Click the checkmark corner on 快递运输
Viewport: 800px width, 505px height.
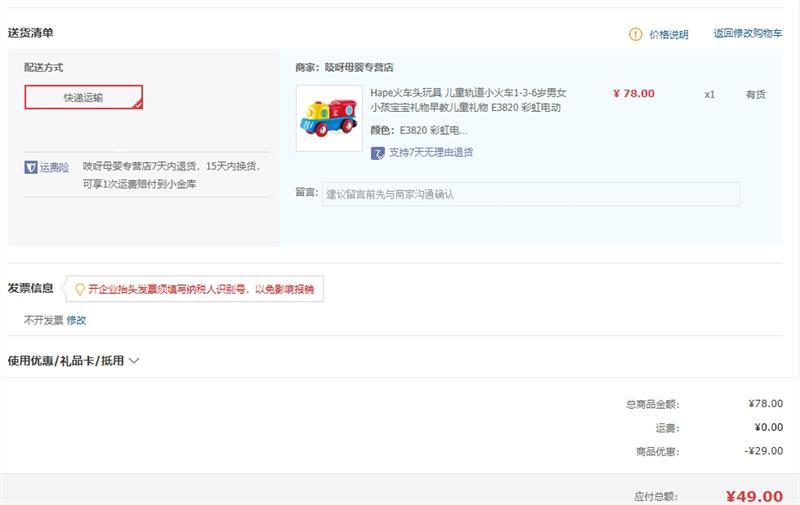pyautogui.click(x=137, y=104)
